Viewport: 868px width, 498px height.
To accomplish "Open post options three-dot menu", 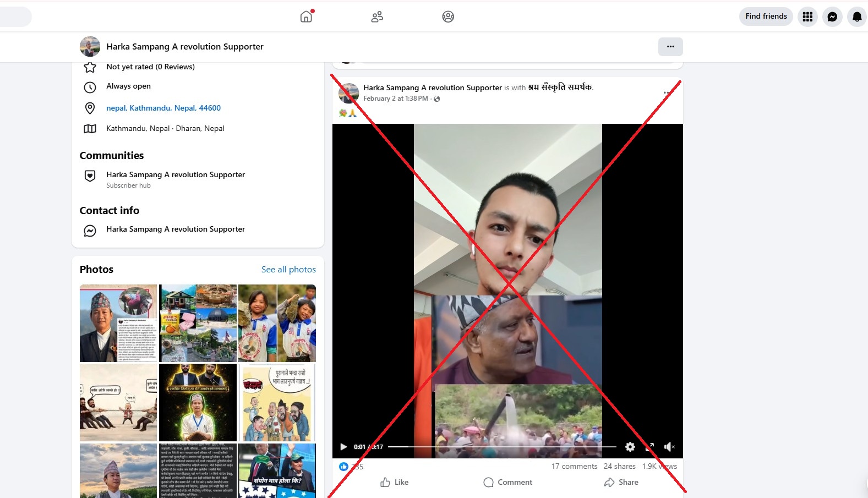I will coord(667,92).
